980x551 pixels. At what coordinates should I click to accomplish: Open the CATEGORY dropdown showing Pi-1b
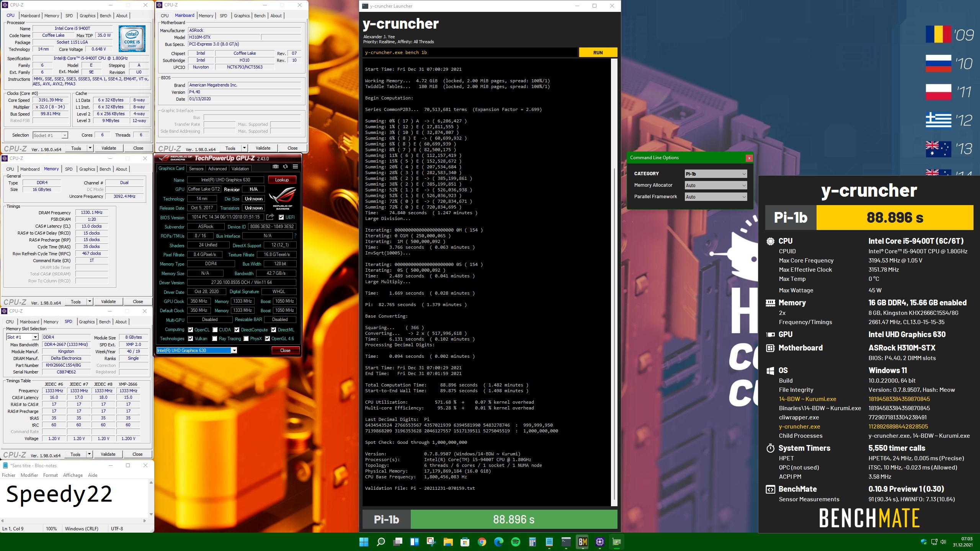point(715,174)
